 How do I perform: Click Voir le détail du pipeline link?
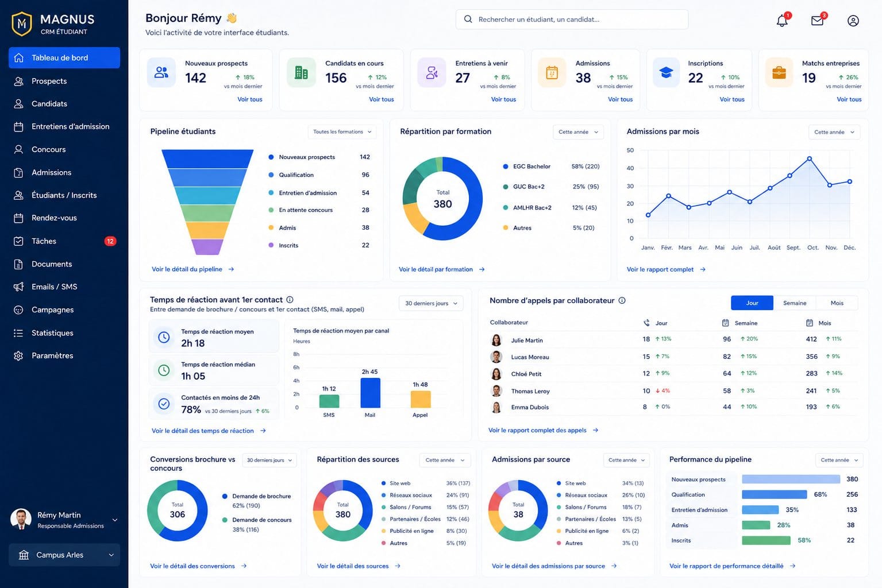[x=192, y=269]
